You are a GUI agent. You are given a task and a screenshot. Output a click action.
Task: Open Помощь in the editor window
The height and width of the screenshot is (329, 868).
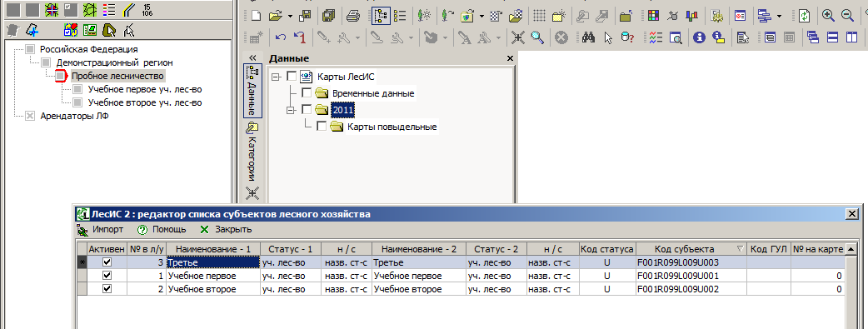click(161, 229)
